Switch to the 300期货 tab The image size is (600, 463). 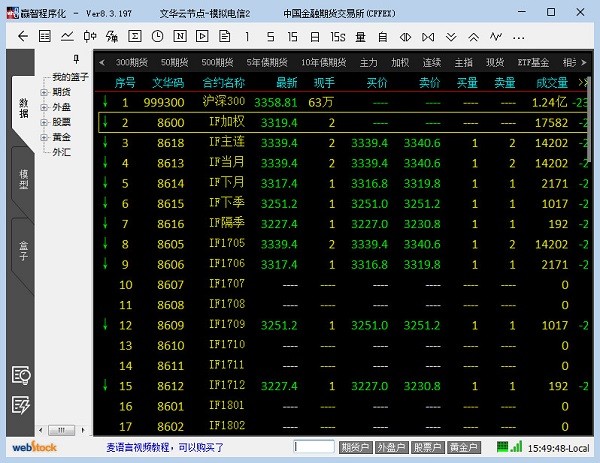pos(132,62)
